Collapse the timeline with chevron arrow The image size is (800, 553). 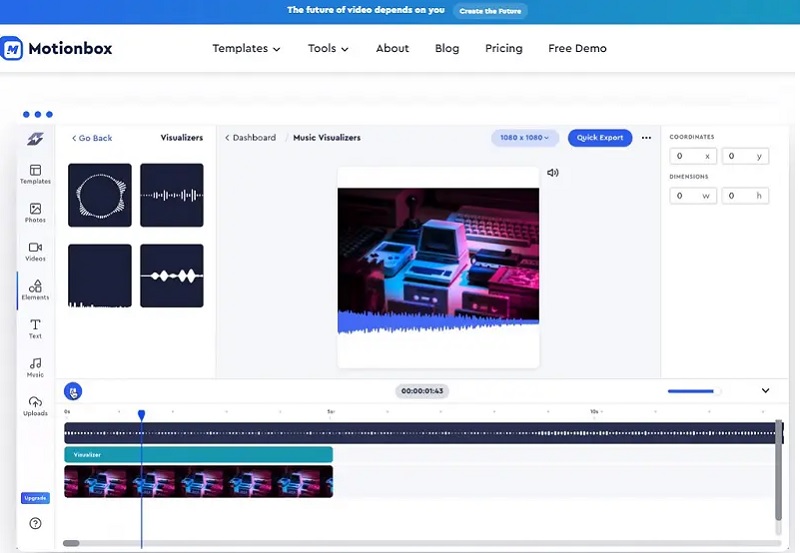coord(765,391)
